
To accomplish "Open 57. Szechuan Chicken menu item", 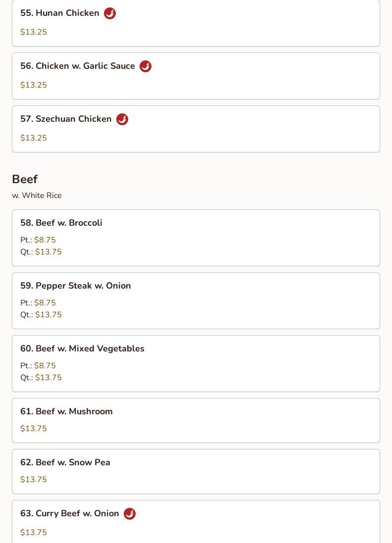I will (x=196, y=129).
